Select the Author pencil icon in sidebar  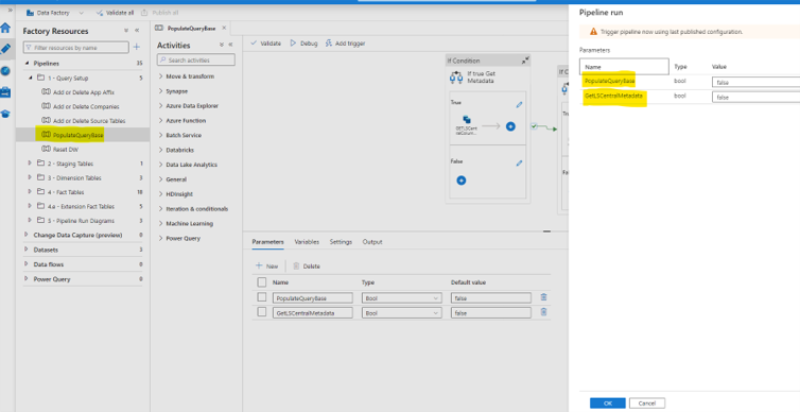[7, 48]
